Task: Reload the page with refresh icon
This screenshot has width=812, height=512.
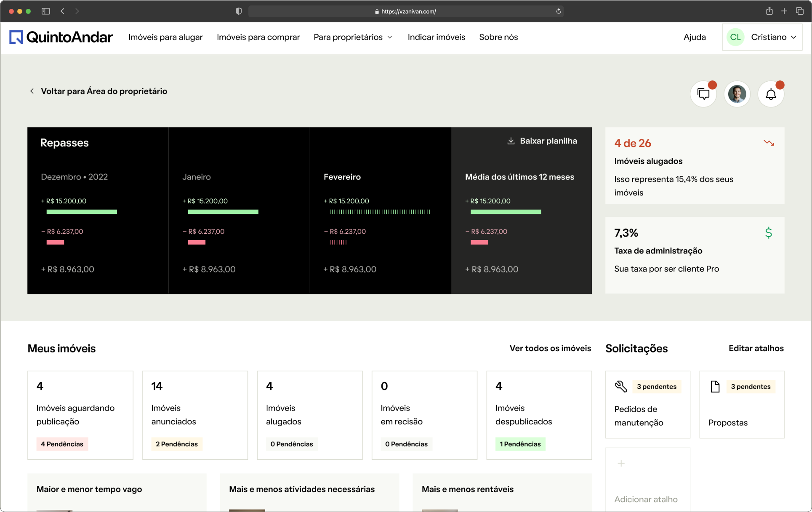Action: 559,11
